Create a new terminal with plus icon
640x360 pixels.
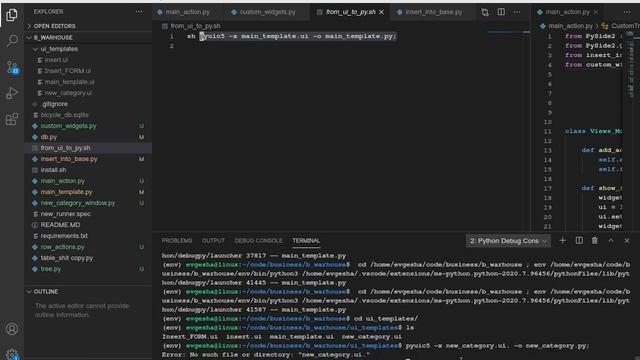(562, 240)
